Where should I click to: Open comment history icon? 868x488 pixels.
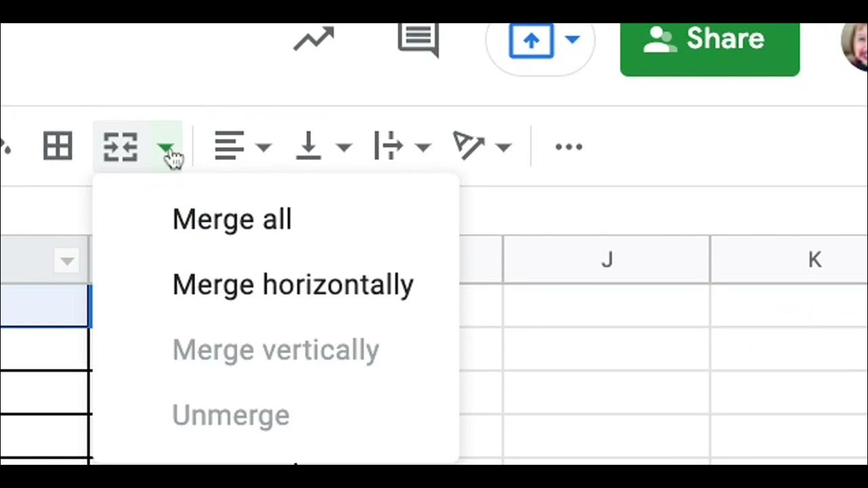coord(418,38)
